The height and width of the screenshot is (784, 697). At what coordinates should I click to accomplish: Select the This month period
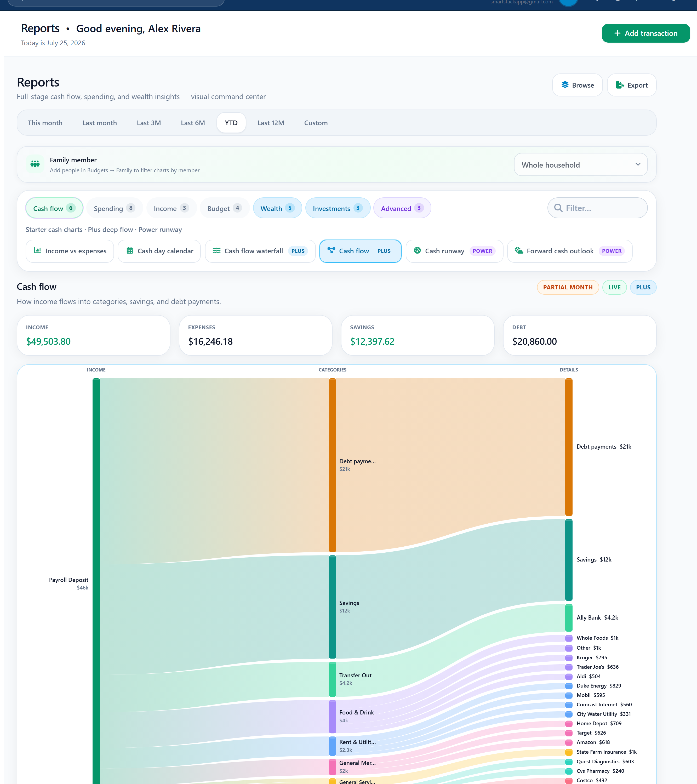point(45,123)
